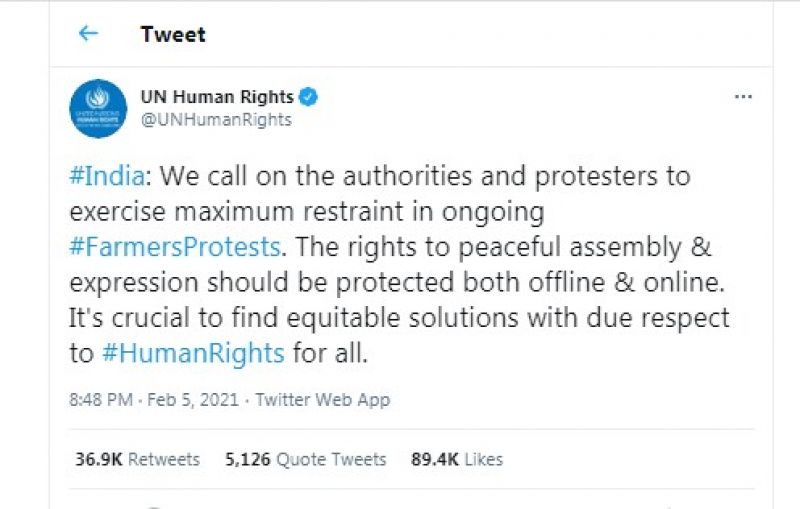Click the Feb 5, 2021 date

(193, 400)
